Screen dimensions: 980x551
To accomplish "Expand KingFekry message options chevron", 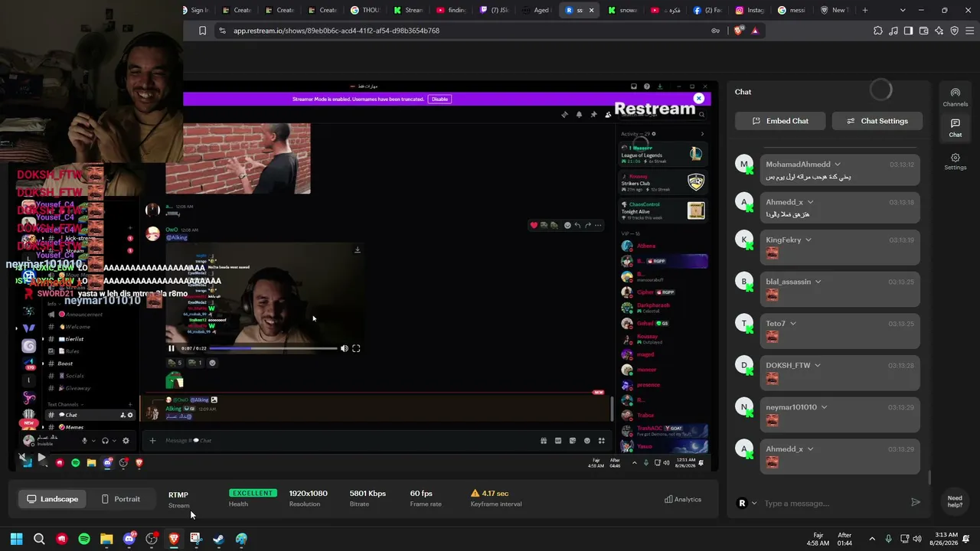I will point(808,240).
